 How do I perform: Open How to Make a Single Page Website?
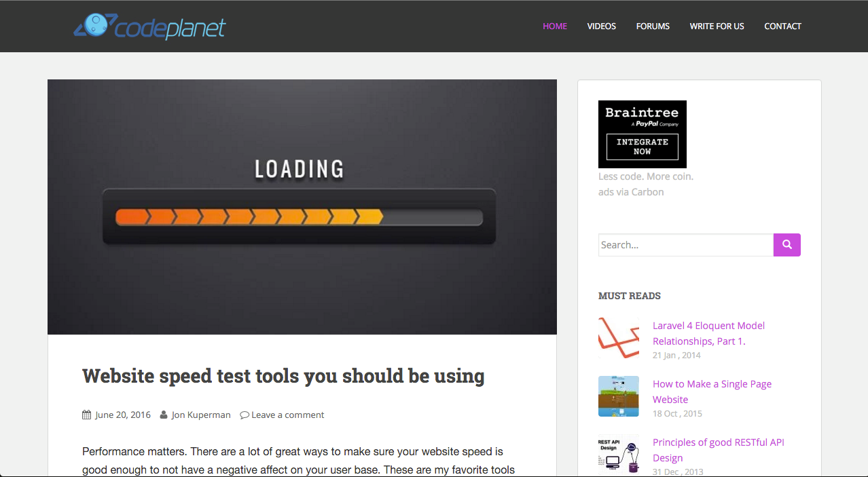(712, 392)
